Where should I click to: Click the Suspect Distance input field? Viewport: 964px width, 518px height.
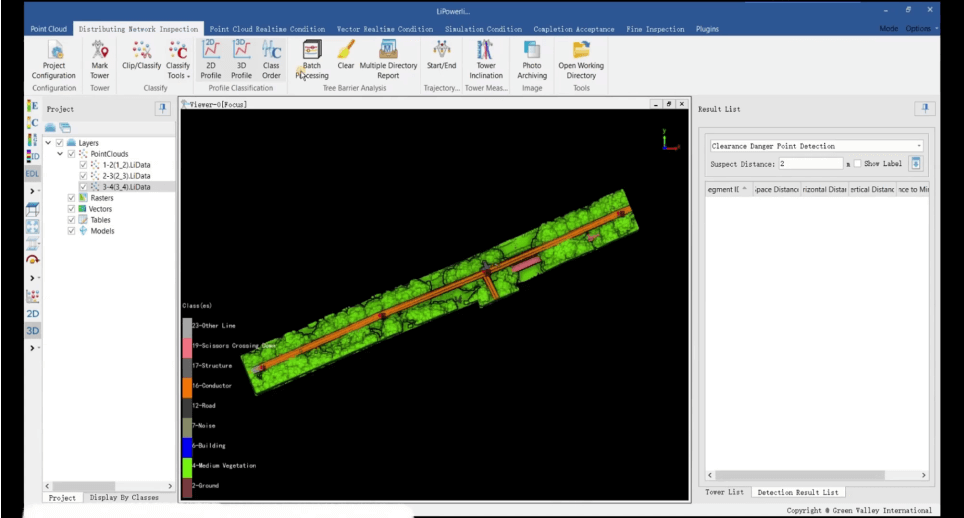810,164
